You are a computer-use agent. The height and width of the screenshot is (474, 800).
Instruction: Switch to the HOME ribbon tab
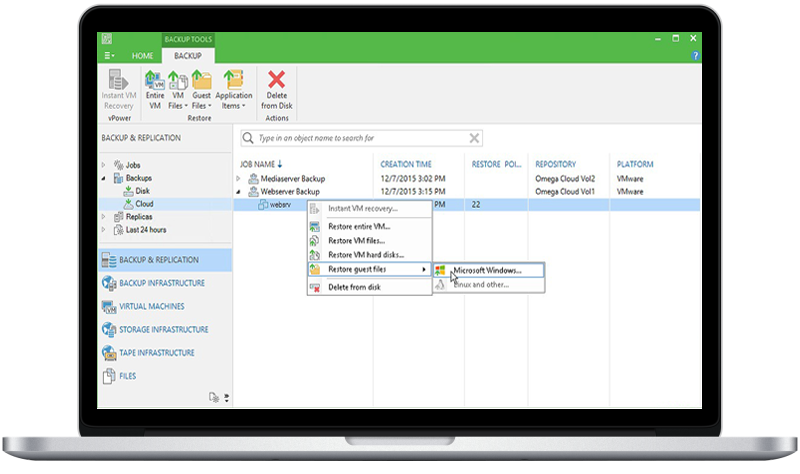(x=142, y=56)
